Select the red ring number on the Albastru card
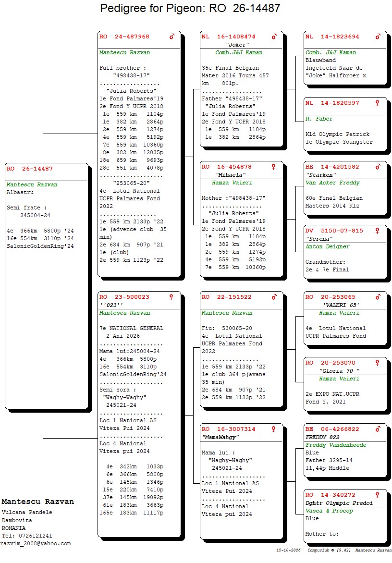This screenshot has width=392, height=563. pos(29,169)
